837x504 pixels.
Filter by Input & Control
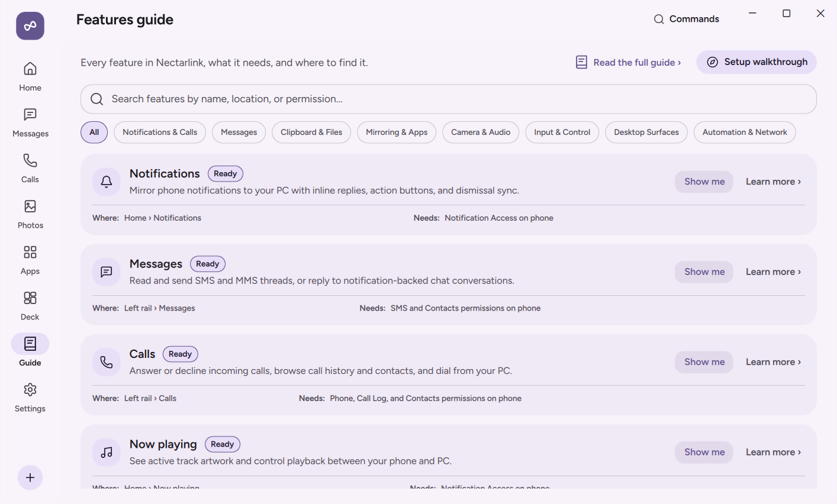[562, 133]
